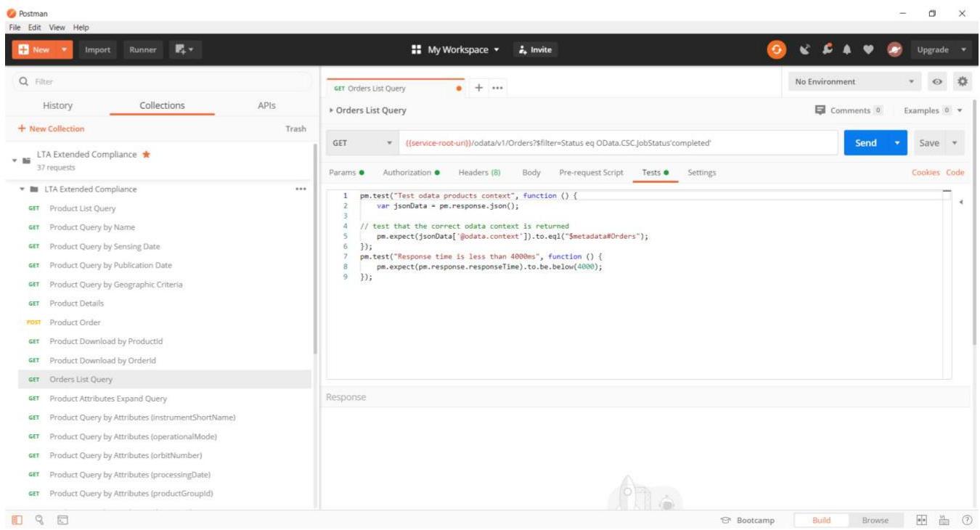The image size is (980, 530).
Task: Collapse the snippets side arrow
Action: pos(961,202)
